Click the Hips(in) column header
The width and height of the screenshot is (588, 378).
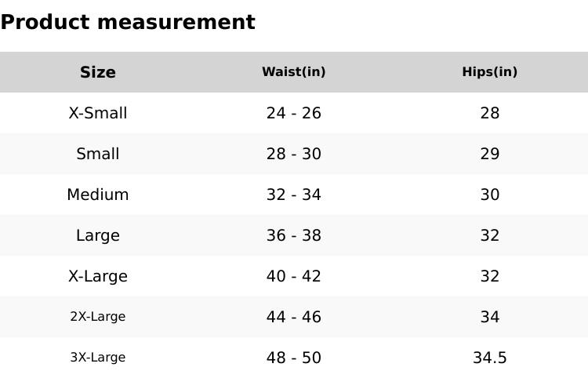coord(490,72)
